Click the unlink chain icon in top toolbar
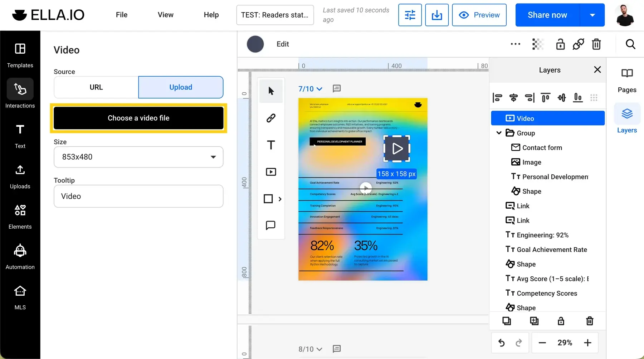Screen dimensions: 644x359 click(x=579, y=44)
